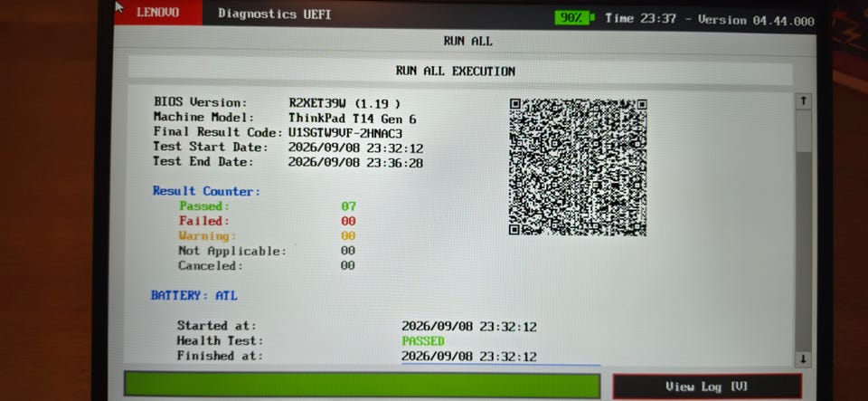
Task: Click the scrollbar down arrow
Action: click(803, 358)
